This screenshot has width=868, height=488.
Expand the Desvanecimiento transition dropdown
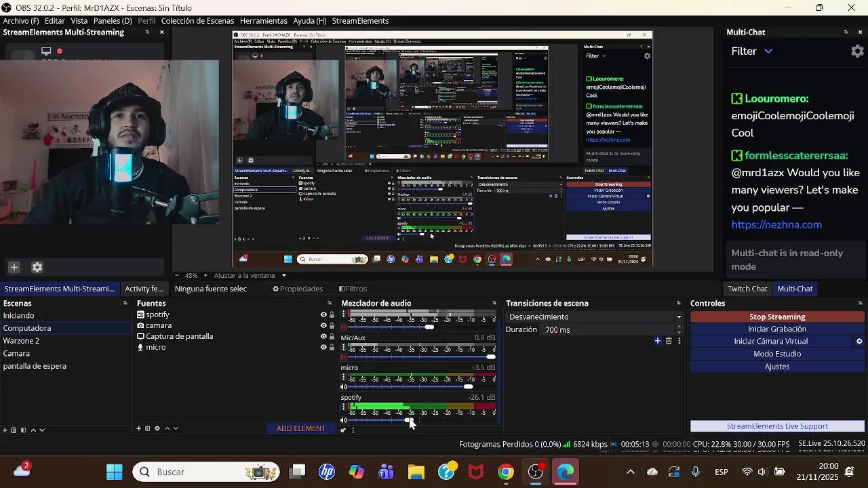click(x=679, y=317)
